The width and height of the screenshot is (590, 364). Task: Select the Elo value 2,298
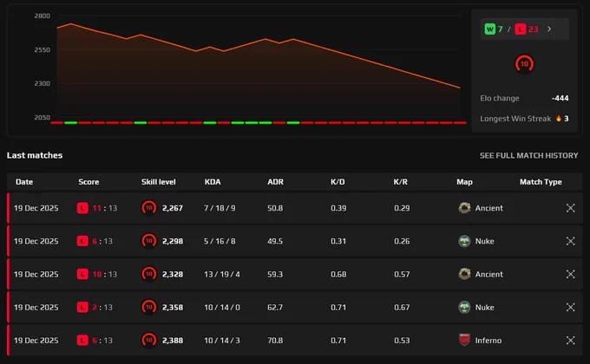pos(173,241)
